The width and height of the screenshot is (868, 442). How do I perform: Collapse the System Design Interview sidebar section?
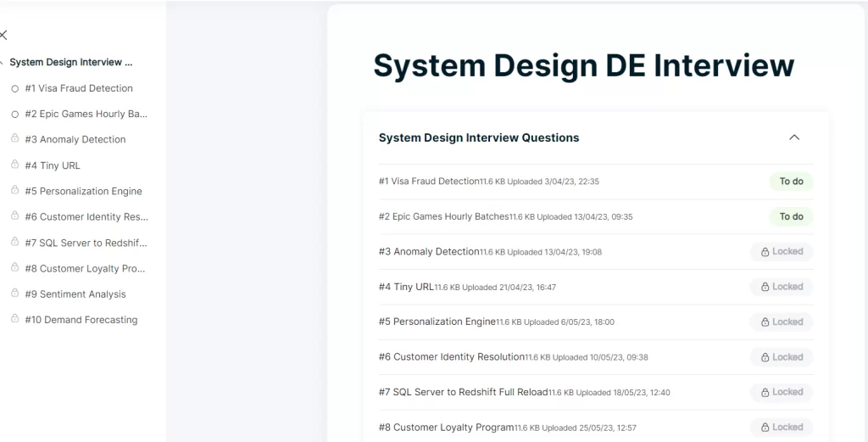[3, 63]
